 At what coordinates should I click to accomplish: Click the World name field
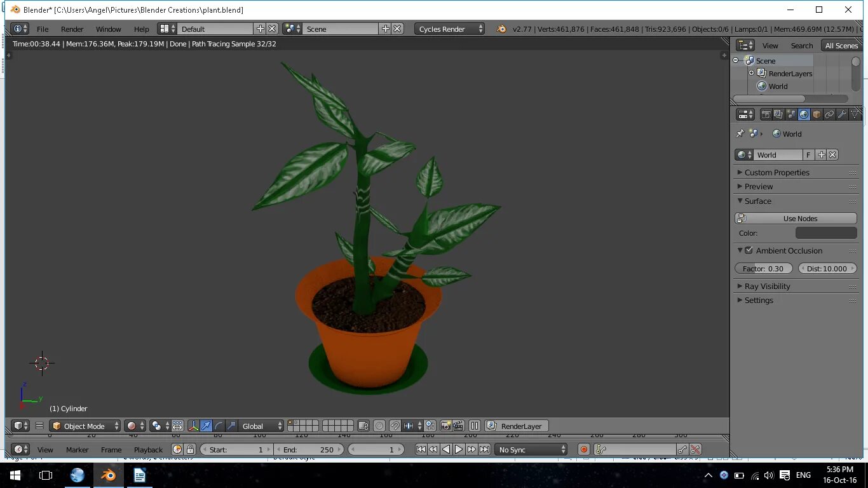(x=778, y=154)
